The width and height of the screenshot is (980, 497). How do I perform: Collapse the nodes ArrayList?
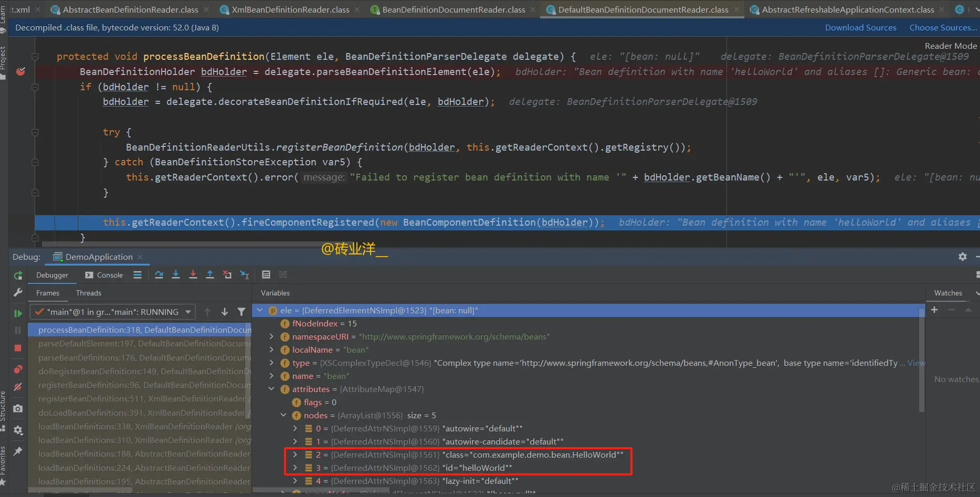click(x=283, y=415)
